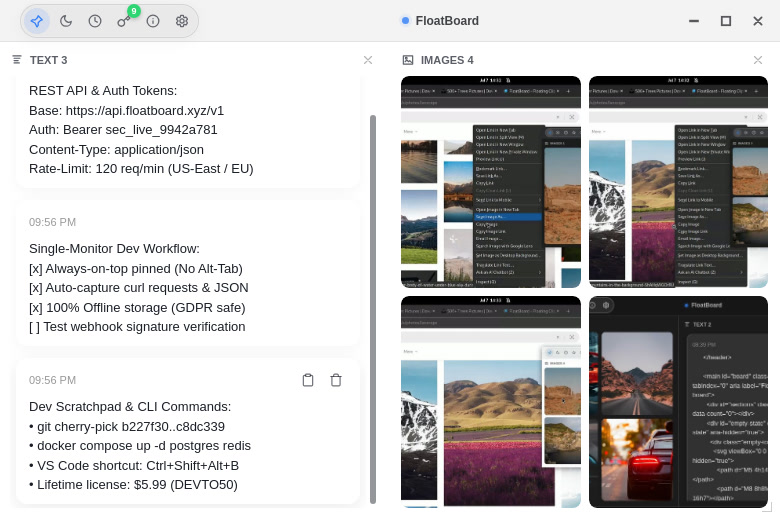This screenshot has width=780, height=520.
Task: Click 'Auth: Bearer sec_live_9942a781' line
Action: pyautogui.click(x=123, y=130)
